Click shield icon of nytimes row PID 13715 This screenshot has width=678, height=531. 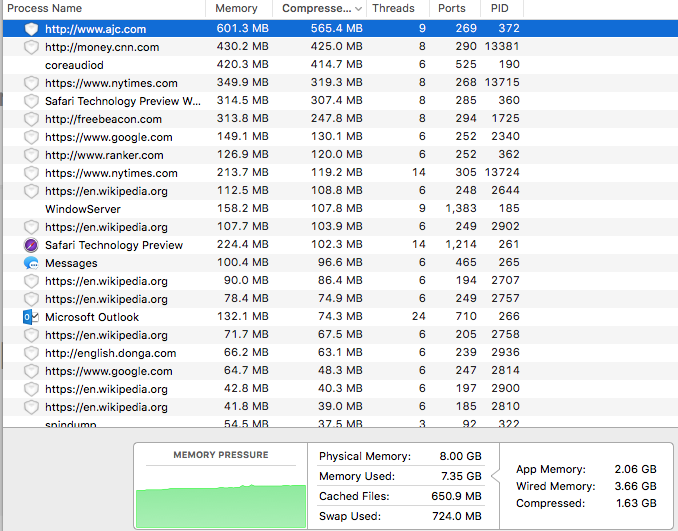point(31,83)
